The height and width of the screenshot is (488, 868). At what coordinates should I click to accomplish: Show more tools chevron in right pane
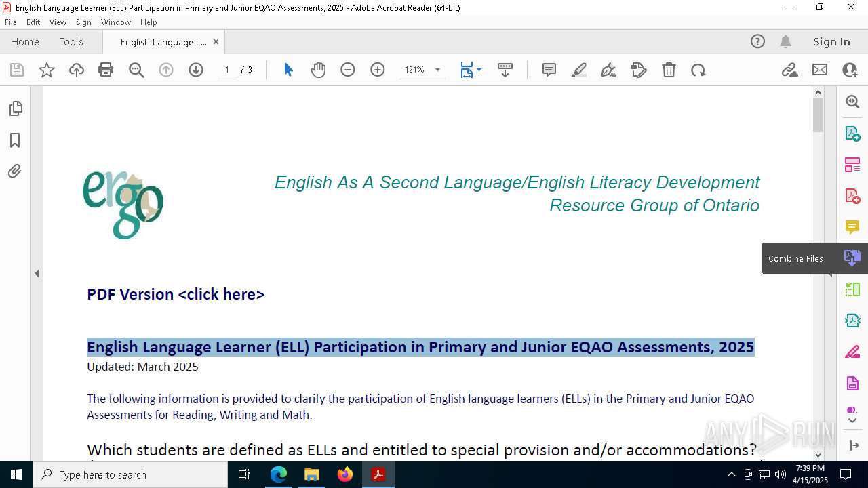[852, 421]
